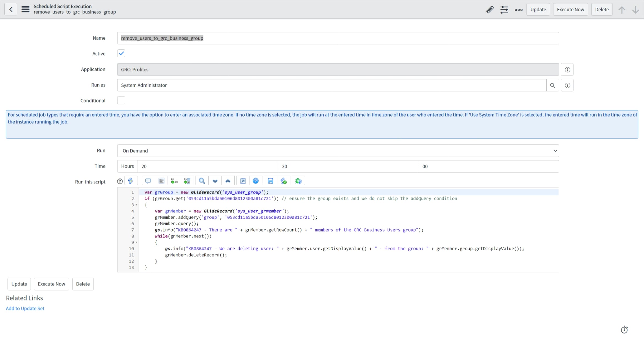Viewport: 644px width, 357px height.
Task: Click Update button in header
Action: [x=538, y=10]
